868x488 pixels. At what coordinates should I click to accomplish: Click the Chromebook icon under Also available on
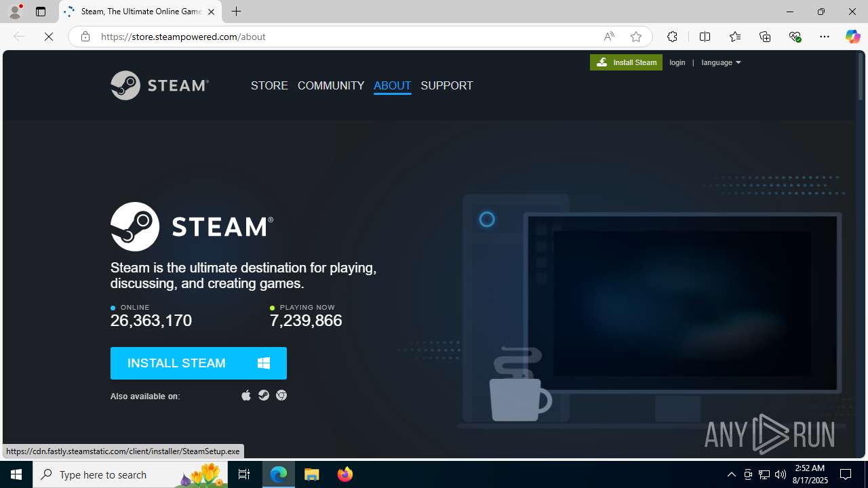point(281,395)
